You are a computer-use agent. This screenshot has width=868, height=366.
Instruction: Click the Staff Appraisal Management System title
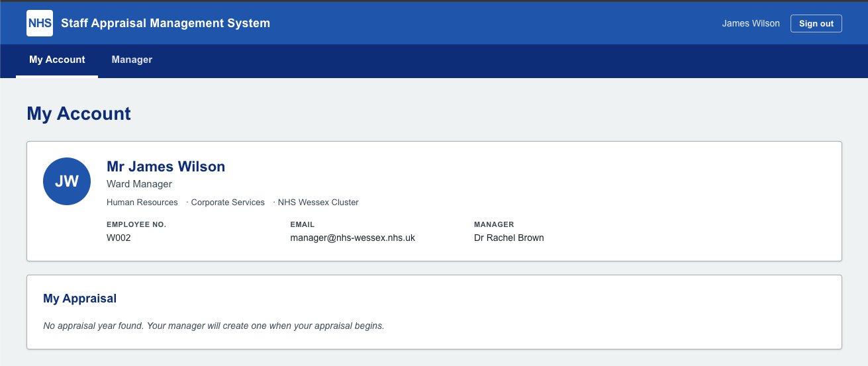coord(166,23)
